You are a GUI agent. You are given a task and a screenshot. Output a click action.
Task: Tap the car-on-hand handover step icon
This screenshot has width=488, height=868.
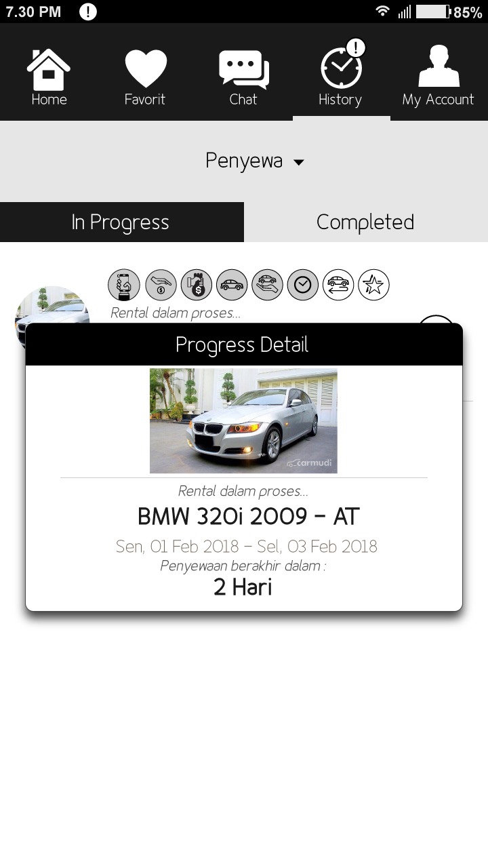(x=268, y=285)
